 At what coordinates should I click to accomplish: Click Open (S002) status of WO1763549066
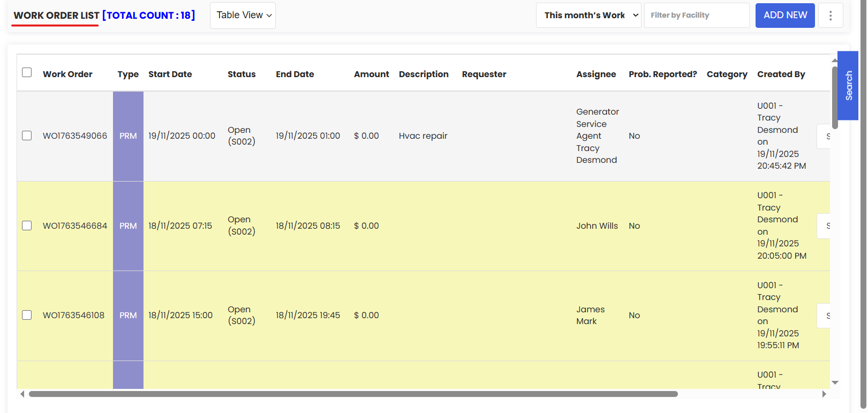241,136
